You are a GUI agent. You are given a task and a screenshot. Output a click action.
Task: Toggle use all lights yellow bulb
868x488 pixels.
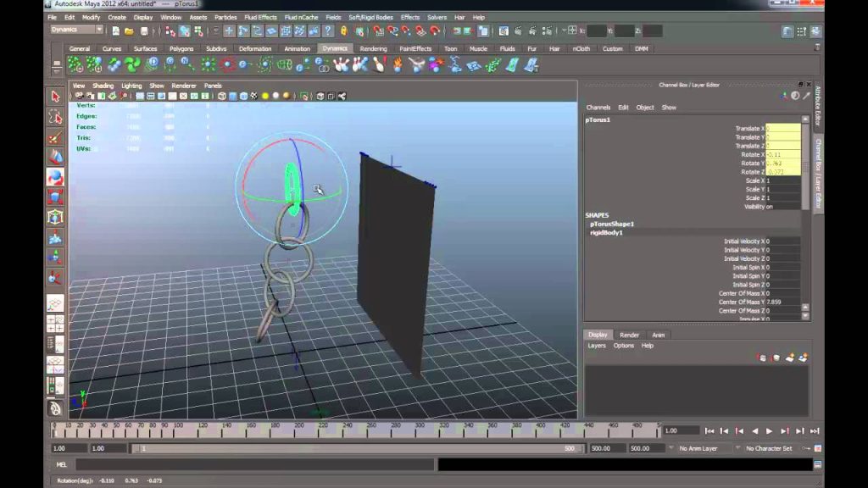(x=265, y=97)
